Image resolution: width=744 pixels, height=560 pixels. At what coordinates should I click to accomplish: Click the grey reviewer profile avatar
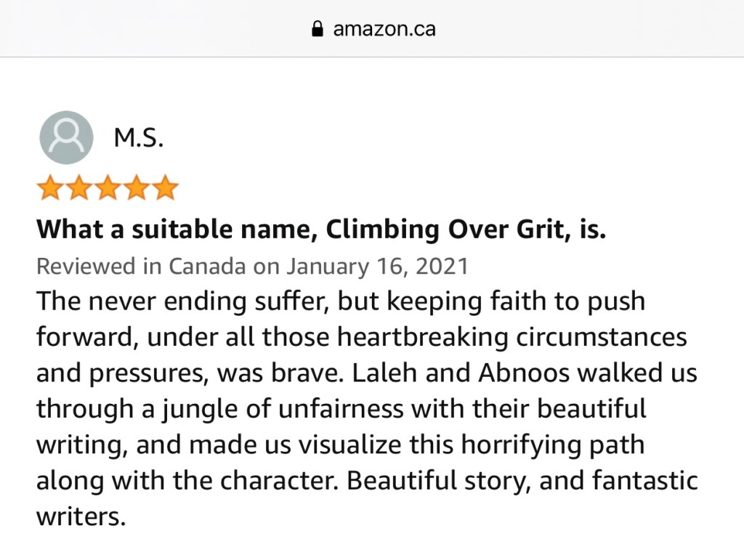point(66,137)
